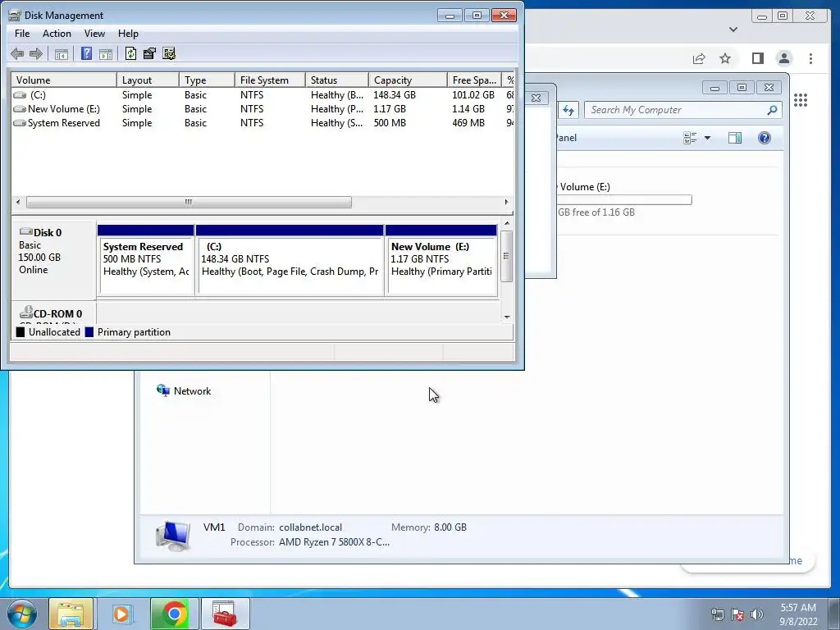Open the Properties icon in Disk Management toolbar

(x=149, y=53)
